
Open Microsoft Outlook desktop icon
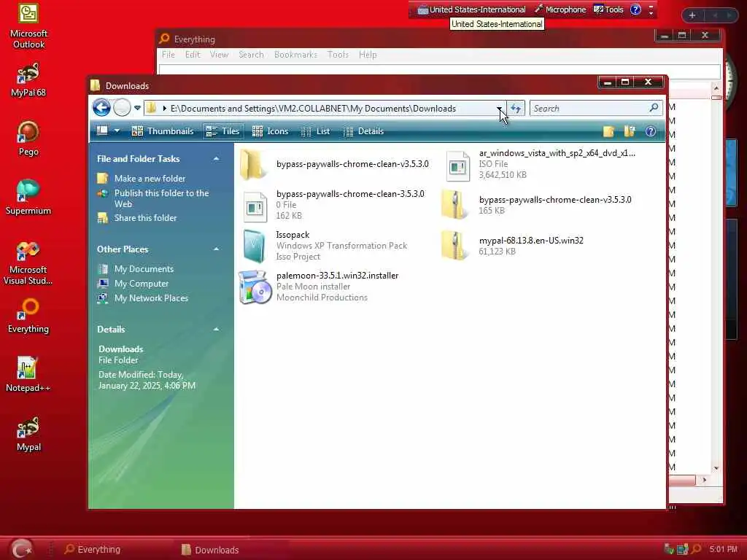(x=28, y=27)
